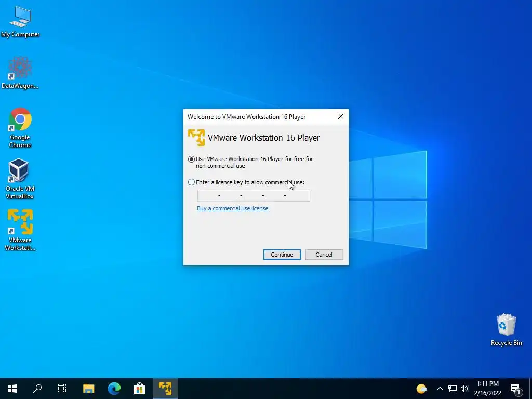The width and height of the screenshot is (532, 399).
Task: Open File Explorer from the taskbar
Action: point(88,389)
